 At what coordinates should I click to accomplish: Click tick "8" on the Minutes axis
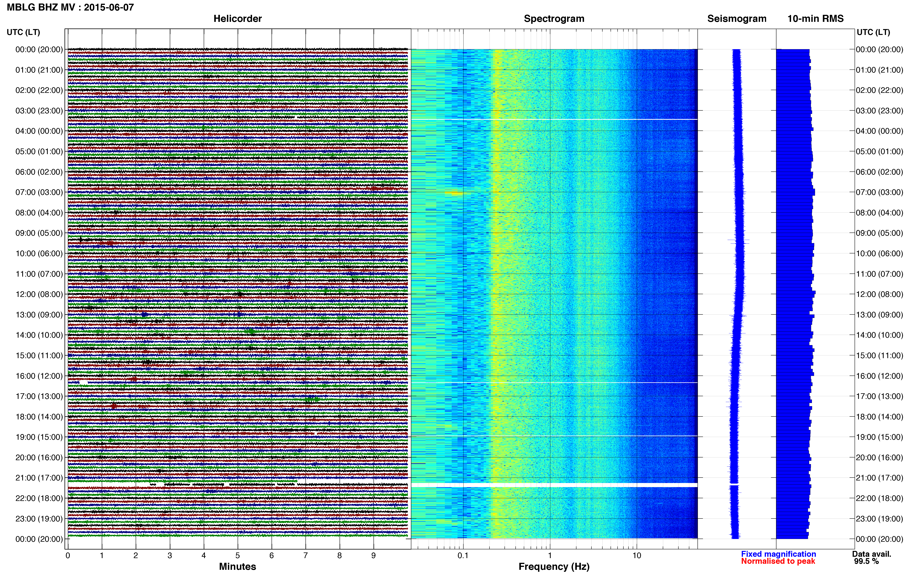340,555
